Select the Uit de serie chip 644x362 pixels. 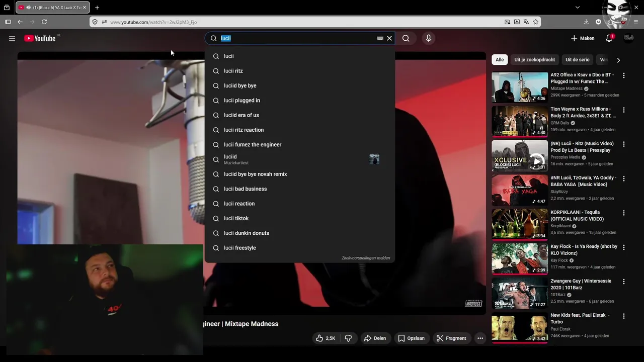pos(578,60)
